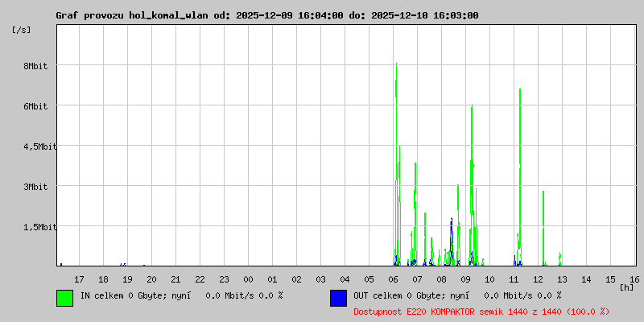
Task: Click the hour 16 x-axis label
Action: click(634, 279)
